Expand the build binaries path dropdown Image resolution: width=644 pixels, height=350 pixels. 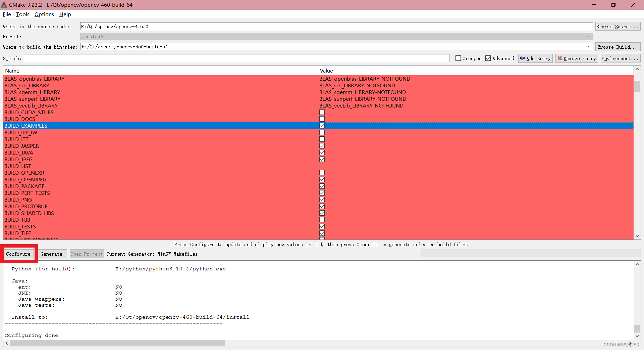pos(589,47)
